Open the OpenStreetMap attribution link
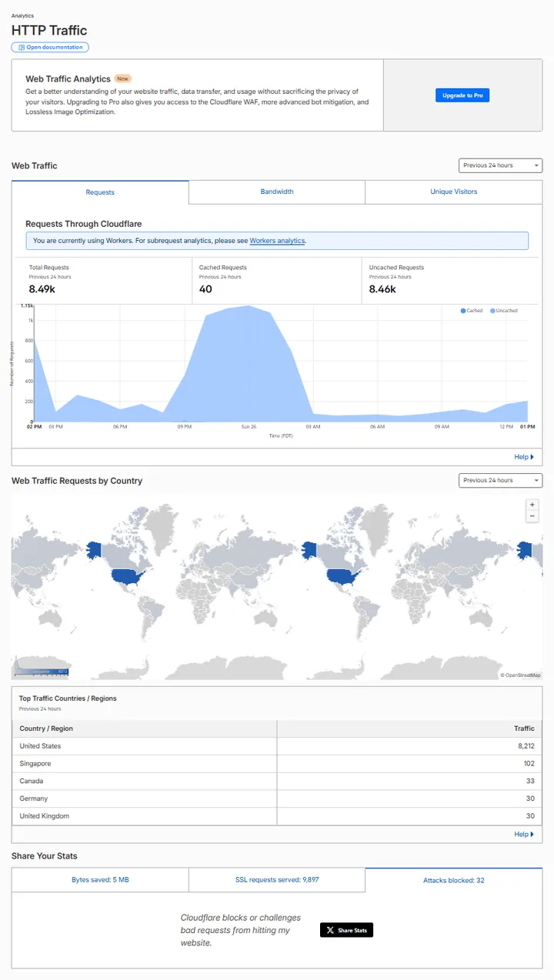The image size is (554, 980). [521, 675]
